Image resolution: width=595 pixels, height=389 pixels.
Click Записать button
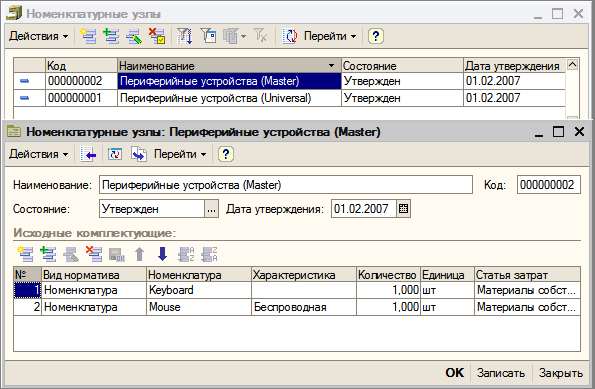pos(501,373)
